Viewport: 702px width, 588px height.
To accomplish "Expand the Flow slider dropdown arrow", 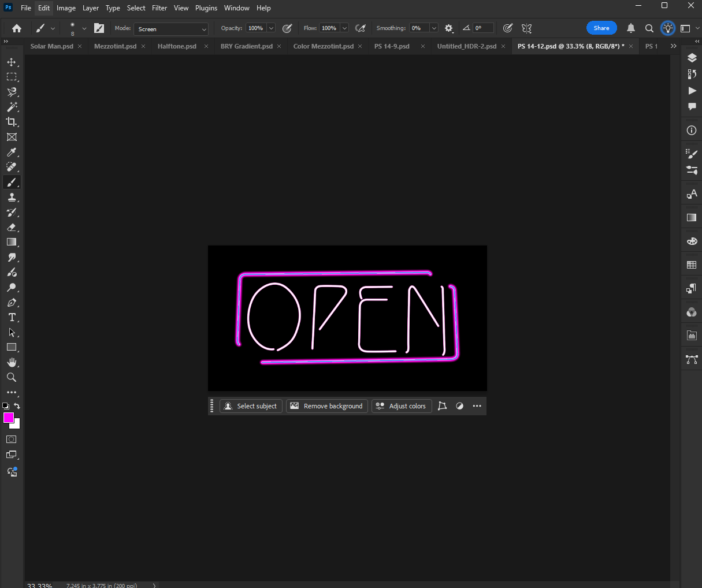I will (344, 28).
